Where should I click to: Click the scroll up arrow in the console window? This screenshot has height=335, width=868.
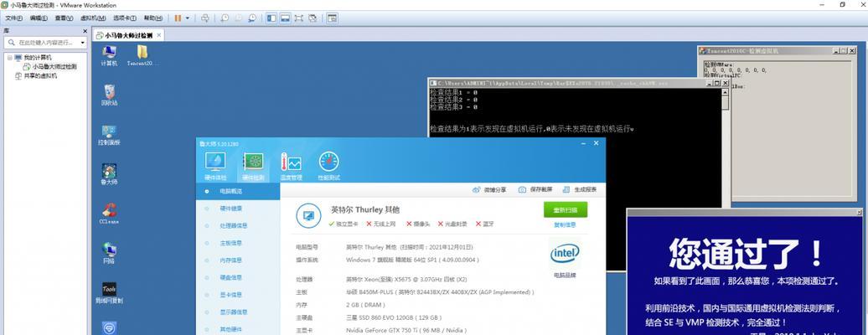click(726, 91)
